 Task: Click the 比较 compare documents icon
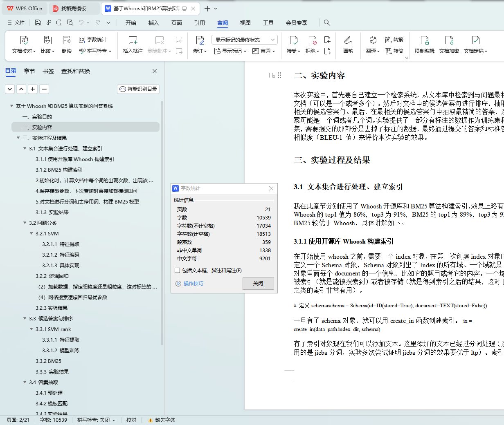47,40
